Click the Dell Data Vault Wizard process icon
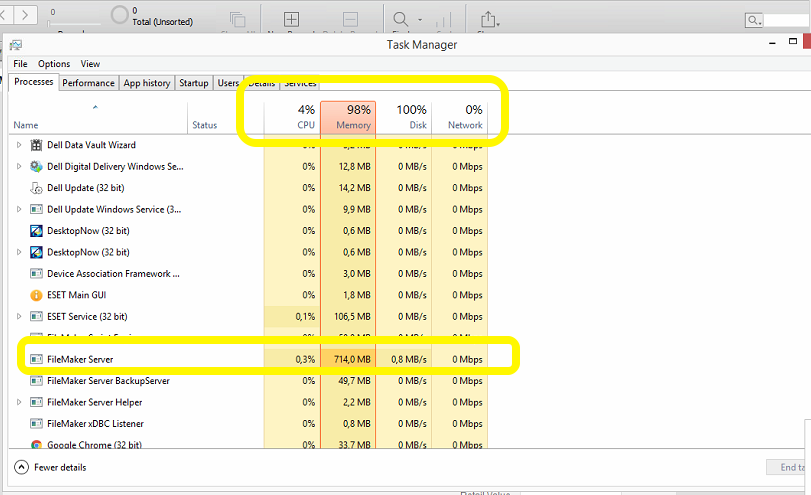The width and height of the screenshot is (811, 495). (37, 145)
